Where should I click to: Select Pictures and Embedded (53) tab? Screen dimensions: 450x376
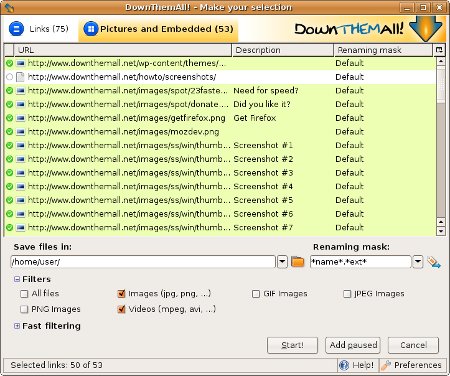158,29
